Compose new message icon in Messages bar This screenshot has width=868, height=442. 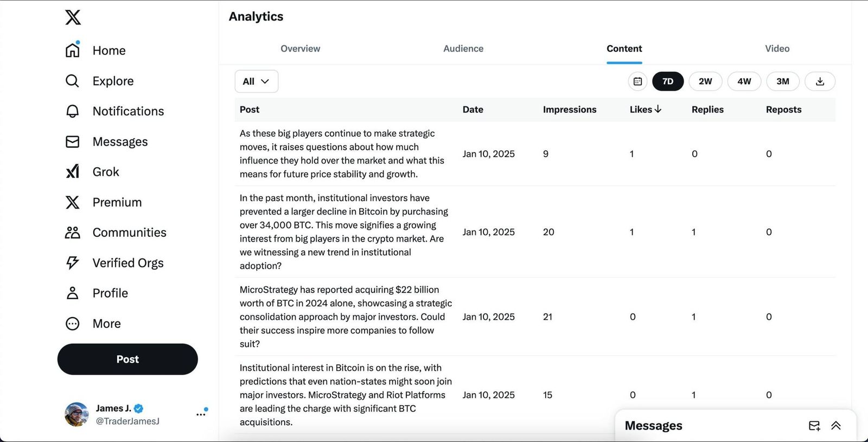point(814,426)
